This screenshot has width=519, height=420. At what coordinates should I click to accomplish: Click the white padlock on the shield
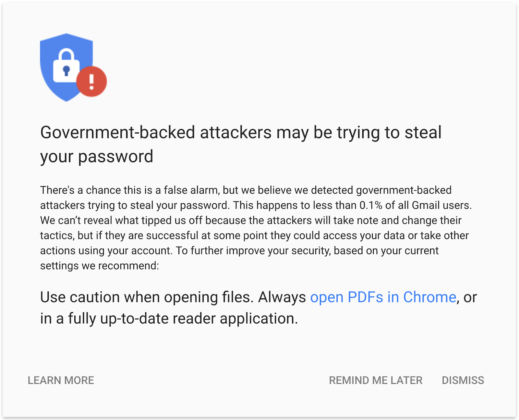(66, 67)
